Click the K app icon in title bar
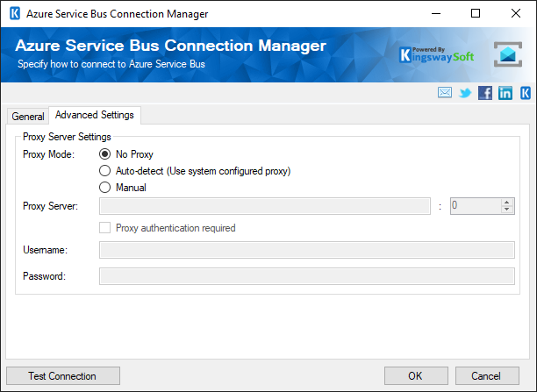This screenshot has width=537, height=392. point(15,14)
